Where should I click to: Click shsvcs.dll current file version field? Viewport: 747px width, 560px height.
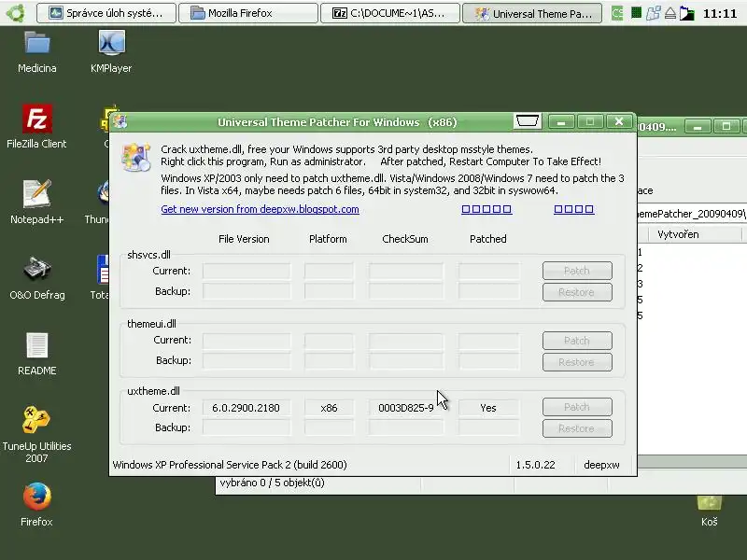point(247,271)
